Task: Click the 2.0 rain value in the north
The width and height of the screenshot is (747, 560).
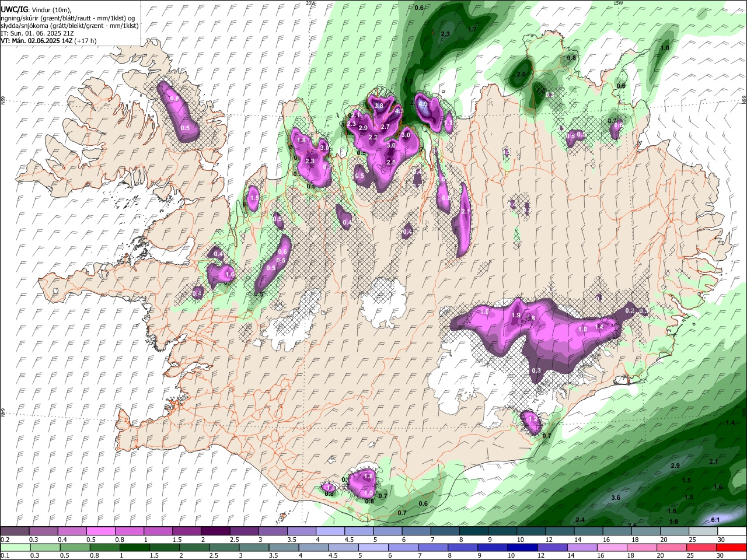Action: 521,74
